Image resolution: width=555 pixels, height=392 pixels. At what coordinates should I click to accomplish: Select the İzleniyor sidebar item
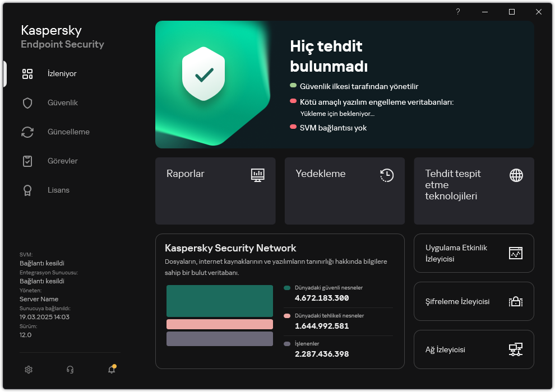62,74
